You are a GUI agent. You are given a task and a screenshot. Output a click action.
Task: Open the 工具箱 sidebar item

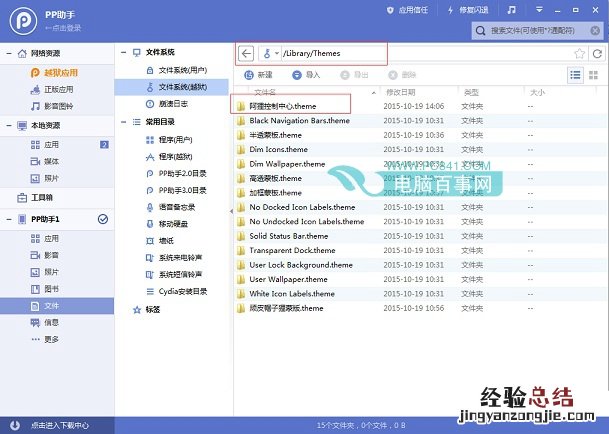coord(35,197)
